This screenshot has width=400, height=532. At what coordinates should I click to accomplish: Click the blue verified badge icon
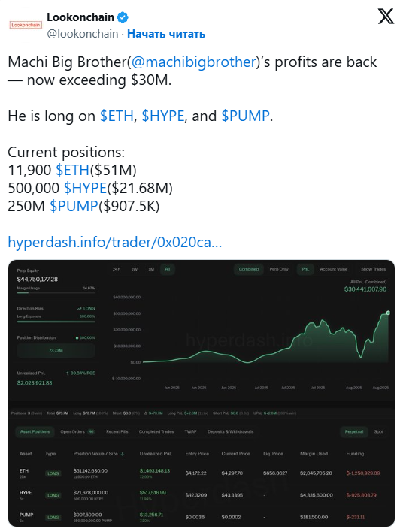pyautogui.click(x=123, y=17)
